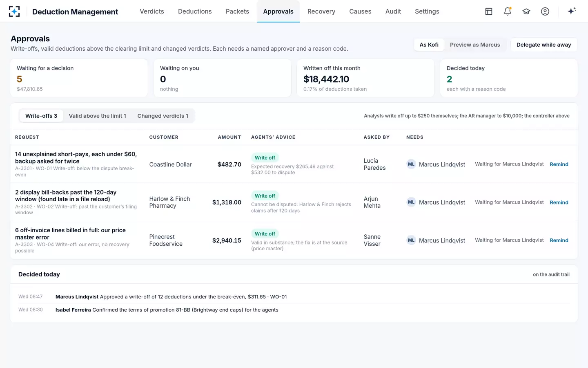588x368 pixels.
Task: Switch view to As Kofi
Action: tap(429, 45)
